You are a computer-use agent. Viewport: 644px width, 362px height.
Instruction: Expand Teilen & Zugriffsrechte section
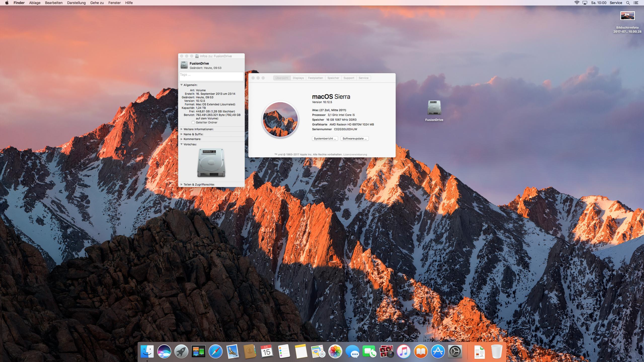click(x=181, y=184)
